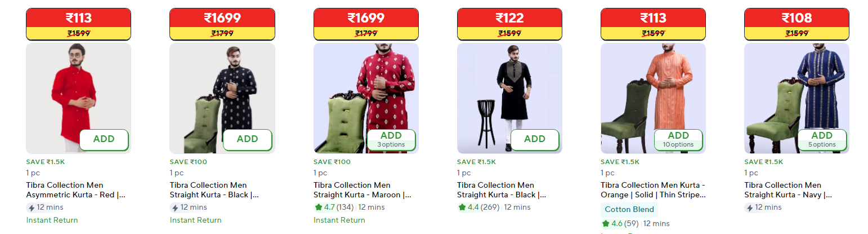Select the Cotton Blend tag
Viewport: 868px width, 234px height.
click(x=629, y=210)
